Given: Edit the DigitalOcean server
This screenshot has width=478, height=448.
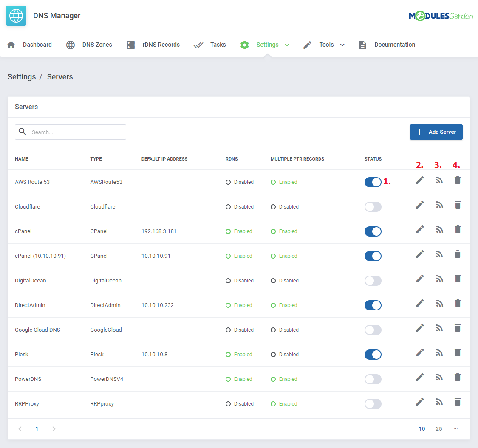Looking at the screenshot, I should (420, 279).
